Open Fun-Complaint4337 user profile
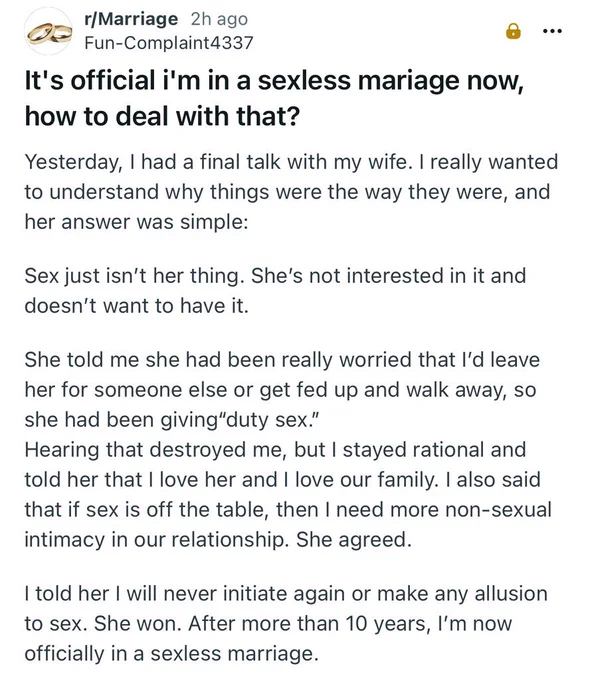Image resolution: width=590 pixels, height=680 pixels. click(x=168, y=42)
